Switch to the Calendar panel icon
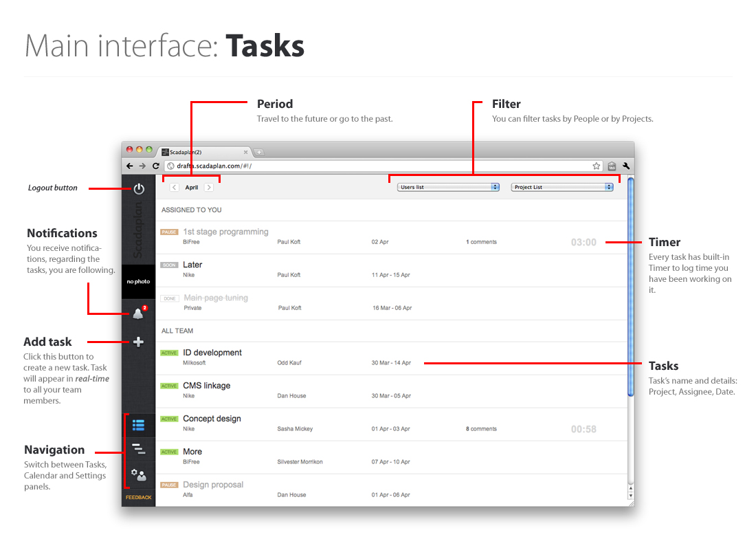The height and width of the screenshot is (550, 756). click(x=139, y=449)
